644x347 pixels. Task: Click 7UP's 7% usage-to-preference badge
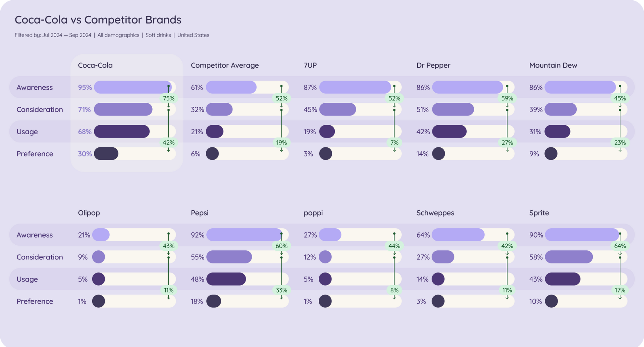point(394,143)
